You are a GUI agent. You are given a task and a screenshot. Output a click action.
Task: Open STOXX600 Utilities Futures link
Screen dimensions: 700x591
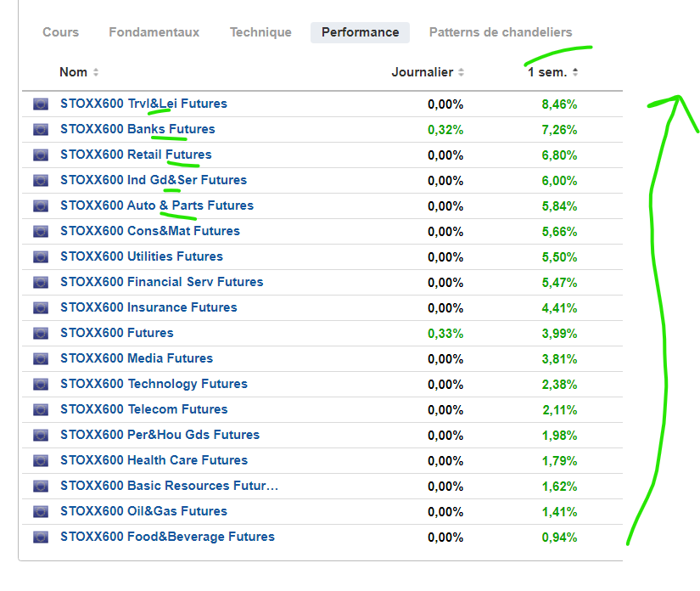tap(142, 256)
